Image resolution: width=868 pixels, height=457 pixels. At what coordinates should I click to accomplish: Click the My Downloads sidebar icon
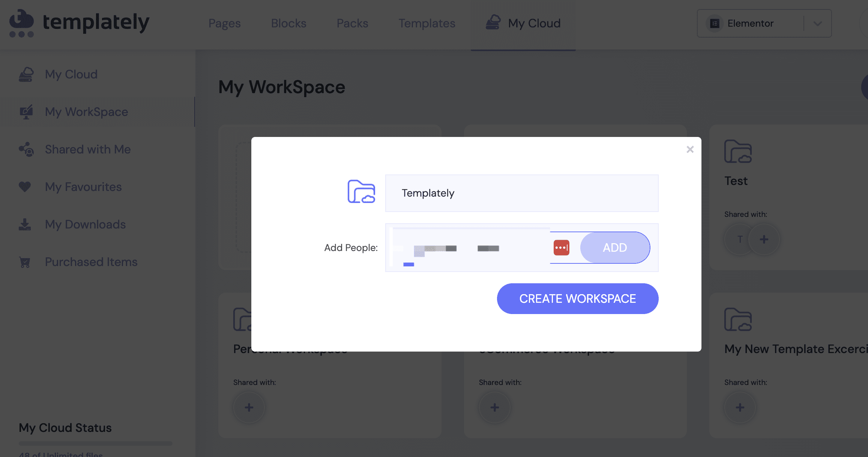(x=27, y=223)
